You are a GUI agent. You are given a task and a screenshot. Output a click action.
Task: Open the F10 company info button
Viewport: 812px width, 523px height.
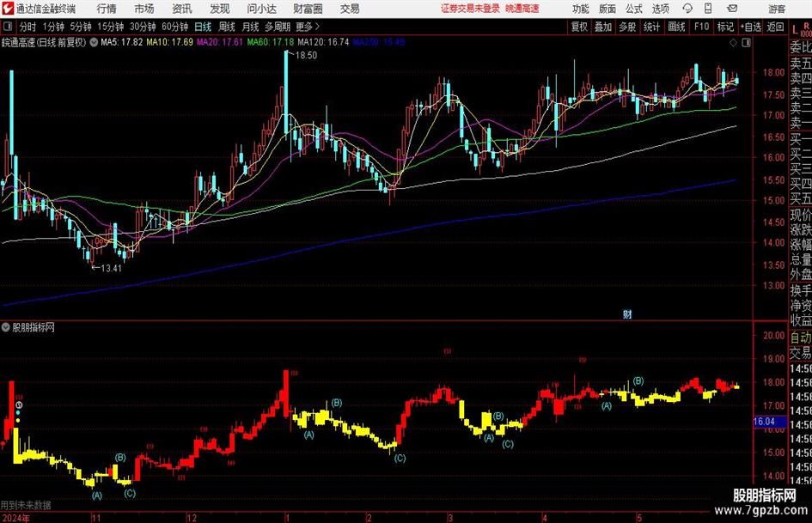pyautogui.click(x=701, y=27)
